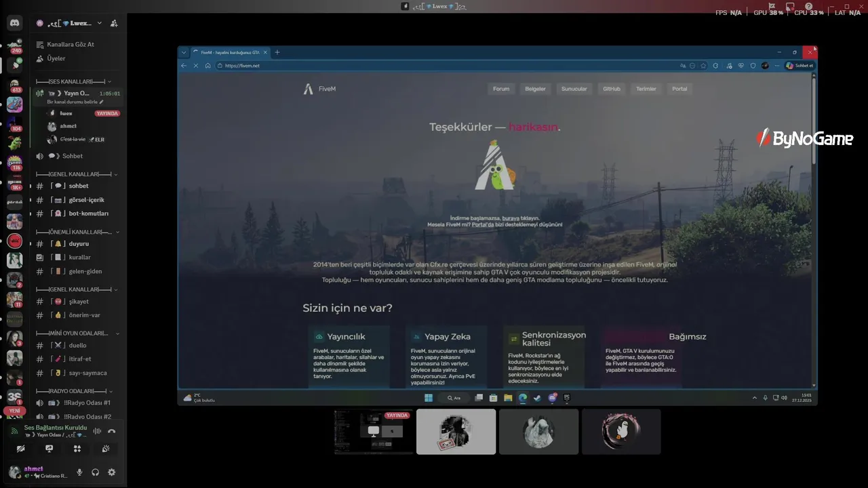The height and width of the screenshot is (488, 868).
Task: Open ahmet user profile panel
Action: coord(38,472)
